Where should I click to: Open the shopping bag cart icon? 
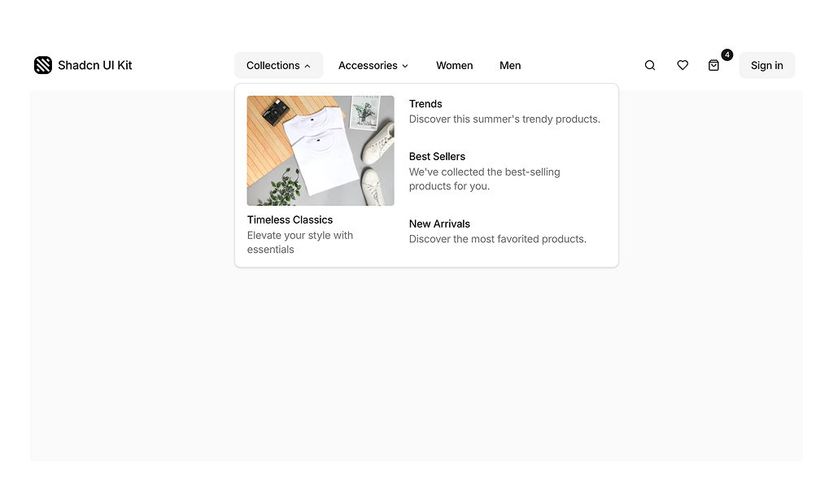pyautogui.click(x=713, y=66)
